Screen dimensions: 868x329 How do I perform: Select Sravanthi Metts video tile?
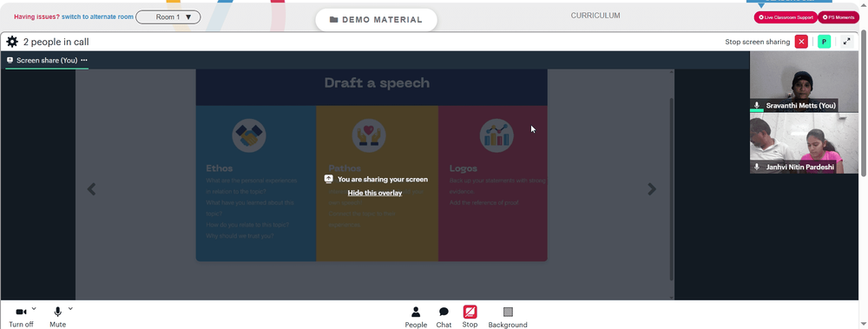tap(804, 82)
